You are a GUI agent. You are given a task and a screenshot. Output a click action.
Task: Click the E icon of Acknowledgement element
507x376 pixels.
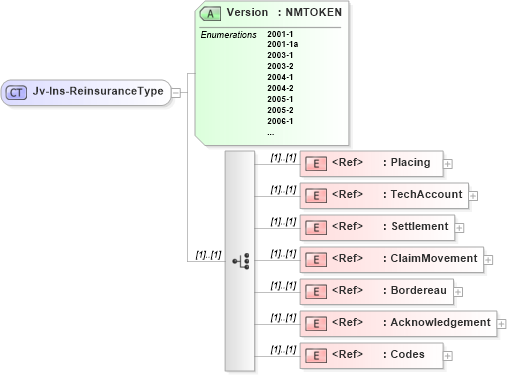coord(316,324)
